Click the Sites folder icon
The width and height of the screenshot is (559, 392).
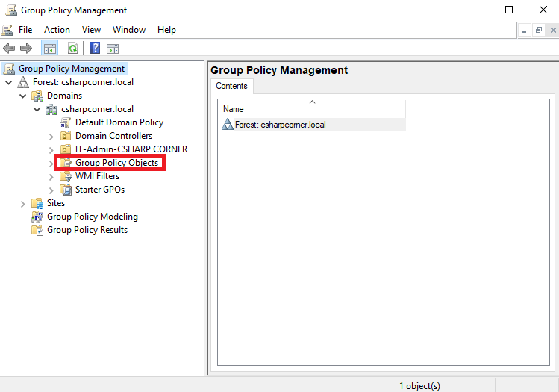click(37, 203)
